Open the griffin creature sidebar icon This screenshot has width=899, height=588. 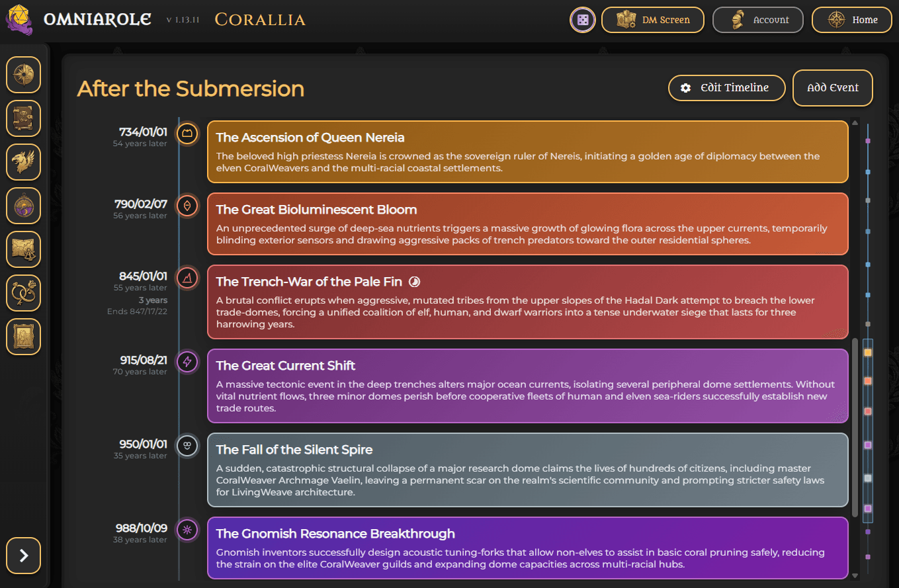coord(24,162)
